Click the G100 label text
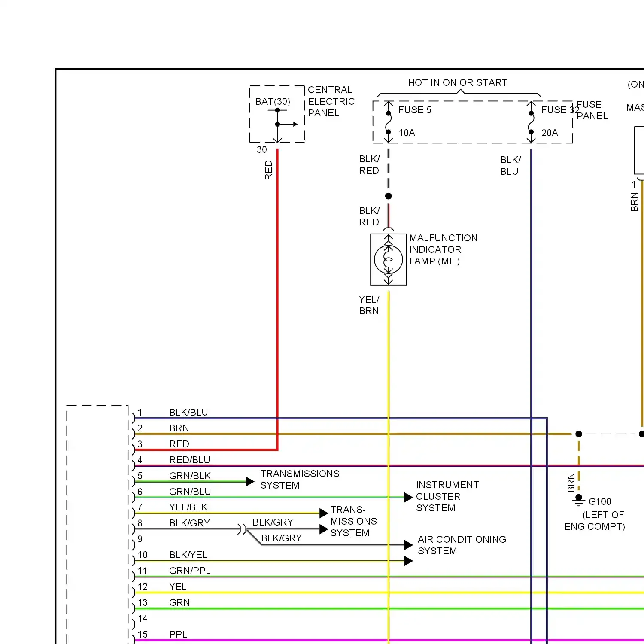The height and width of the screenshot is (644, 644). point(600,501)
